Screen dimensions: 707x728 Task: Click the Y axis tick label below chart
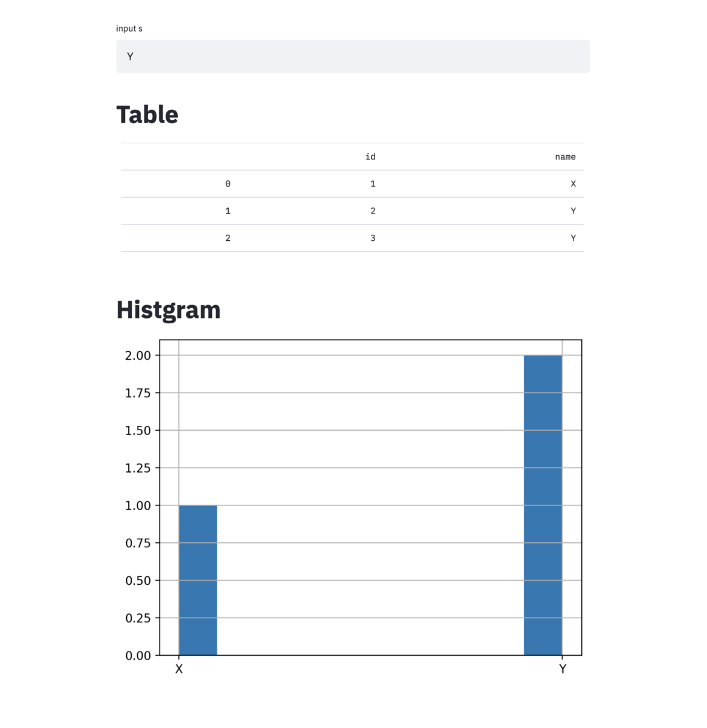pos(563,669)
